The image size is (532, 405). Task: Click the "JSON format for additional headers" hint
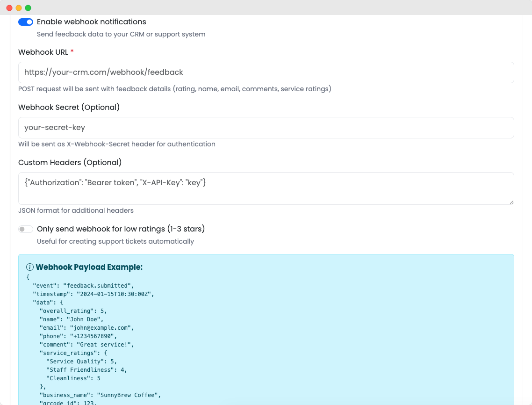[76, 210]
